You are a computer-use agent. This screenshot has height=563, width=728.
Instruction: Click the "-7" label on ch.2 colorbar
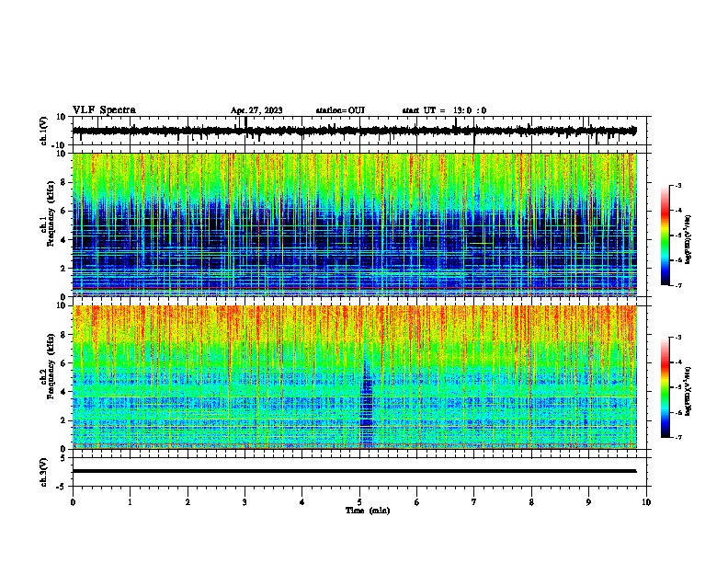coord(678,437)
